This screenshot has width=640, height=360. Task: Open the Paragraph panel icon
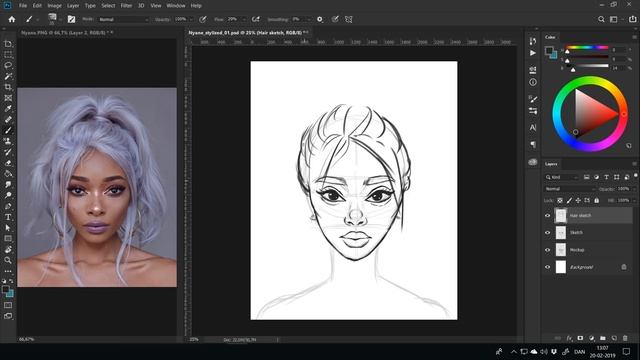533,144
